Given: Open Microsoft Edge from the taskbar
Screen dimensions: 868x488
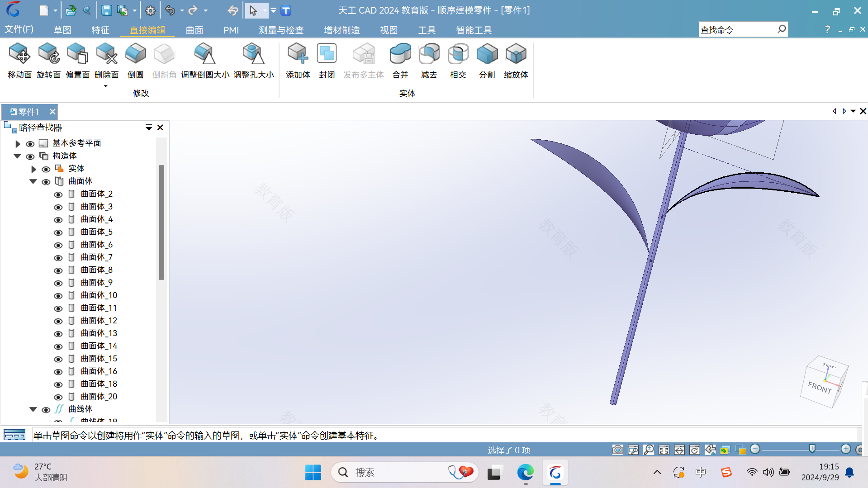Looking at the screenshot, I should (525, 473).
